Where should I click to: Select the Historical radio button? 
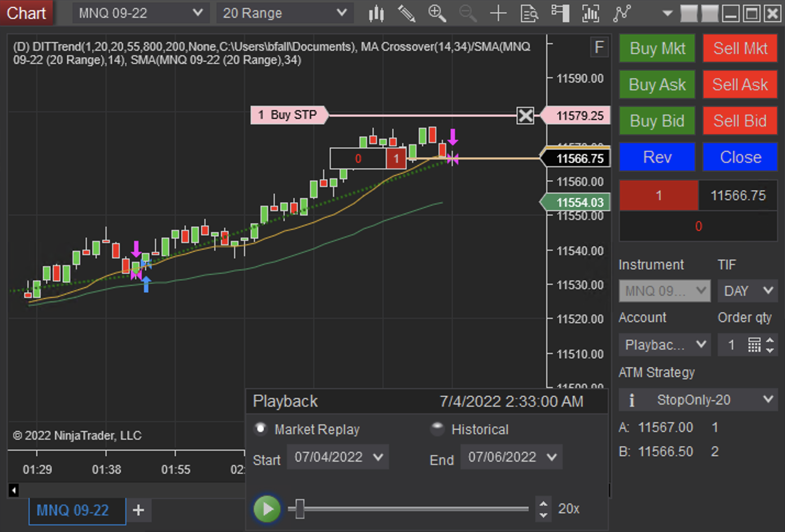(438, 429)
